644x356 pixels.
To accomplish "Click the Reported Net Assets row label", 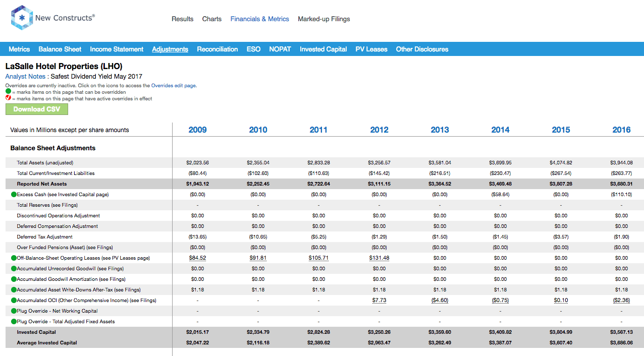I will point(42,184).
